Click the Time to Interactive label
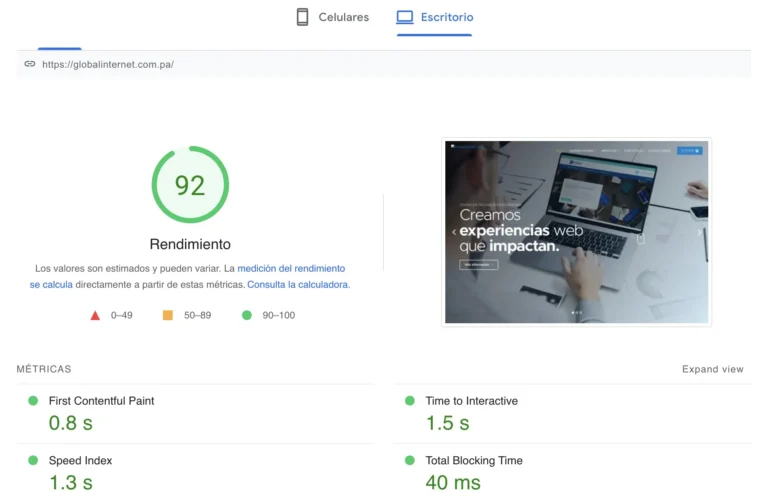Image resolution: width=768 pixels, height=503 pixels. 472,401
